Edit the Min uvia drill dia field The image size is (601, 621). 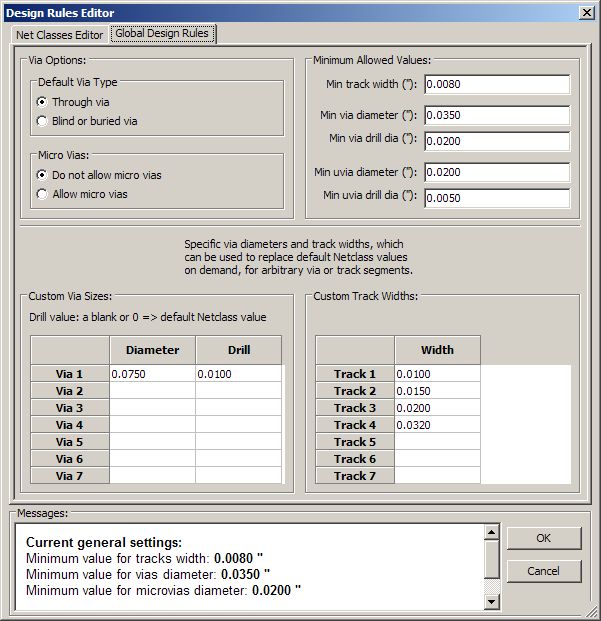pos(497,198)
